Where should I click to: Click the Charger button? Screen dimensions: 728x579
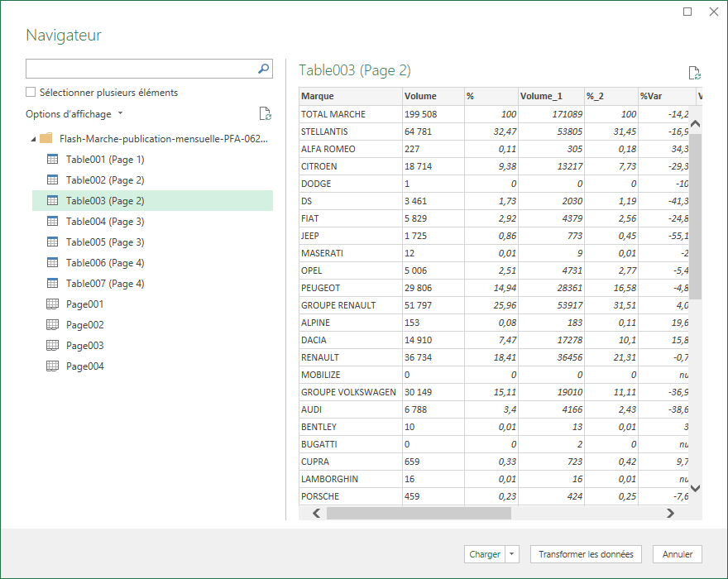[x=485, y=554]
